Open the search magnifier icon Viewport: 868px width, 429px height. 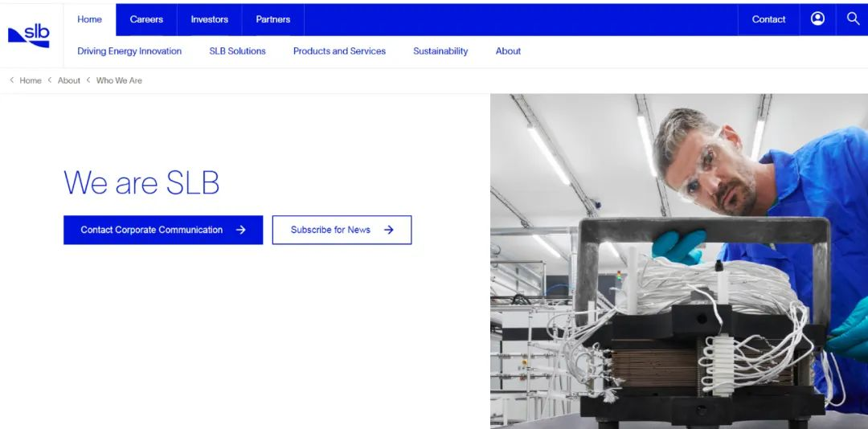point(853,18)
